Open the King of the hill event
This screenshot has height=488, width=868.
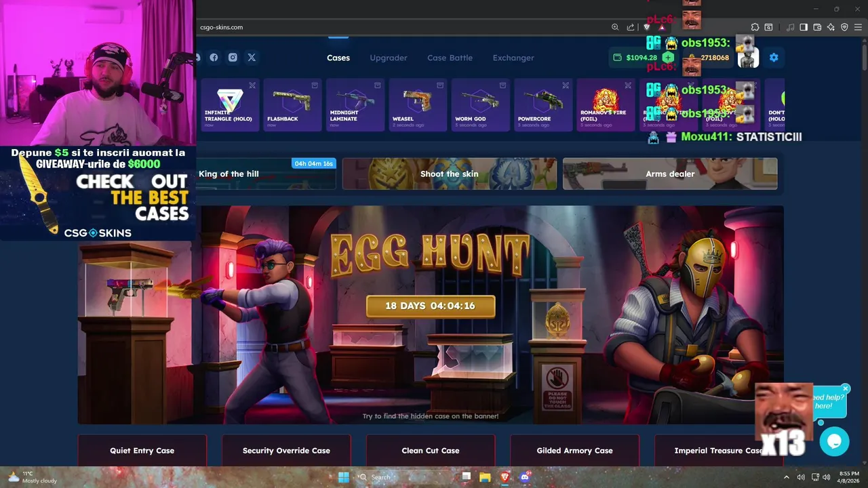(267, 174)
